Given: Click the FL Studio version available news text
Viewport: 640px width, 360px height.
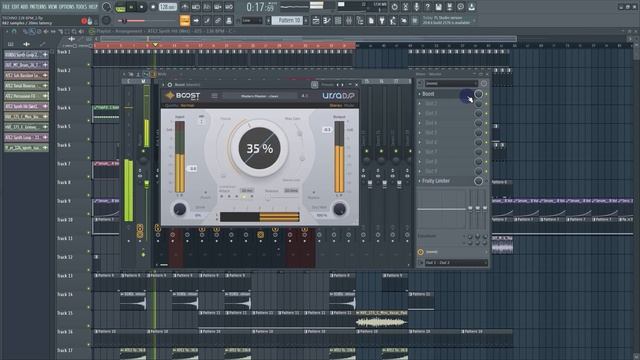Looking at the screenshot, I should [x=446, y=20].
